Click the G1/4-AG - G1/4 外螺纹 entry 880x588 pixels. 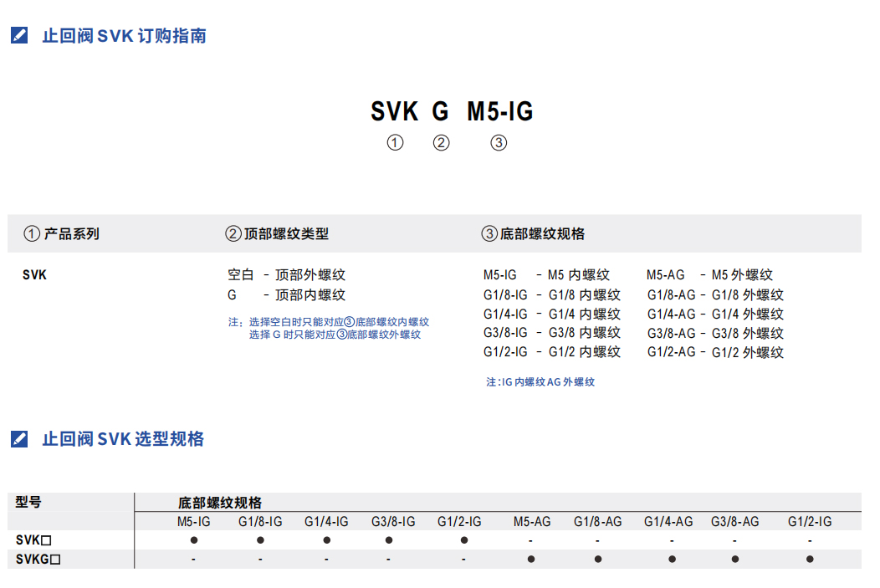(x=715, y=314)
